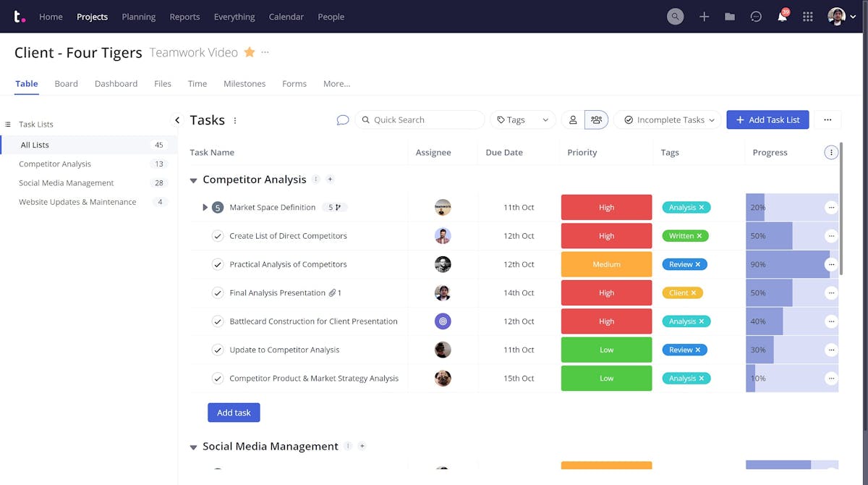868x485 pixels.
Task: Open Medium priority dropdown for Practical Analysis
Action: pos(606,264)
